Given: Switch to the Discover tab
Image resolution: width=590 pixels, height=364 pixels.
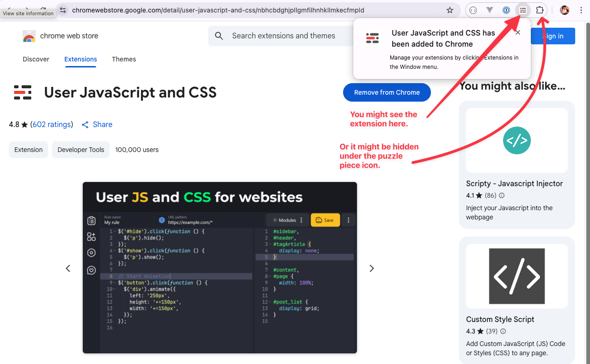Looking at the screenshot, I should pyautogui.click(x=36, y=59).
